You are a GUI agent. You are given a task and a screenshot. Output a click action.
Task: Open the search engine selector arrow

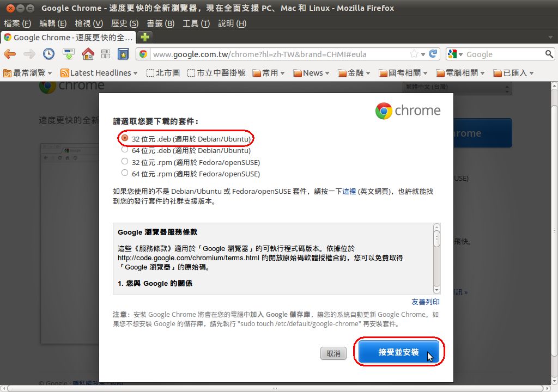tap(460, 54)
